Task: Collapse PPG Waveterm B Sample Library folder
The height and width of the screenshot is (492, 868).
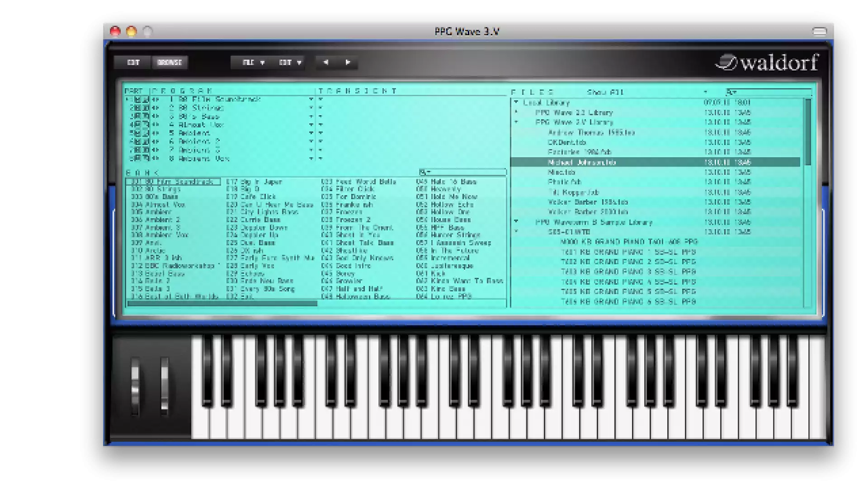Action: coord(516,222)
